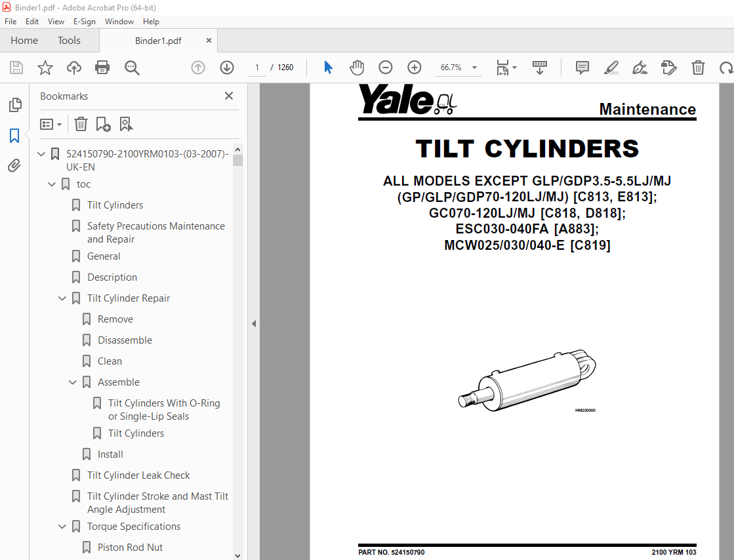734x560 pixels.
Task: Open Tilt Cylinder Leak Check bookmark
Action: point(138,476)
